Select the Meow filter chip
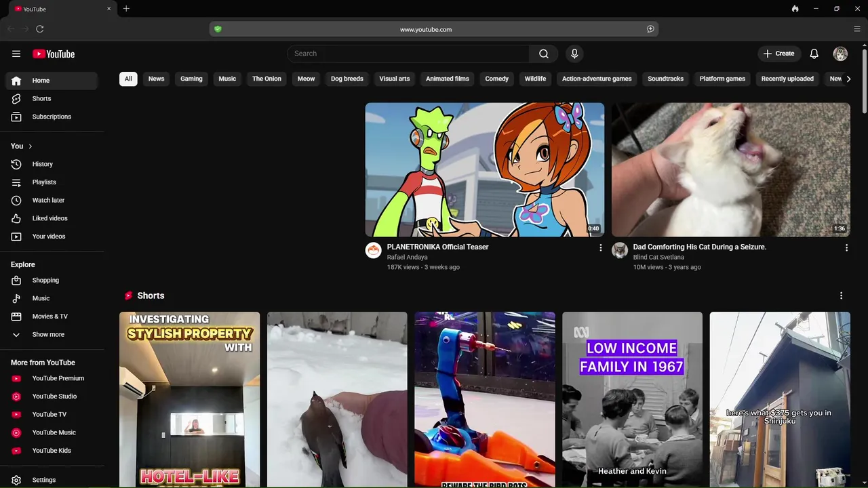 [x=306, y=79]
